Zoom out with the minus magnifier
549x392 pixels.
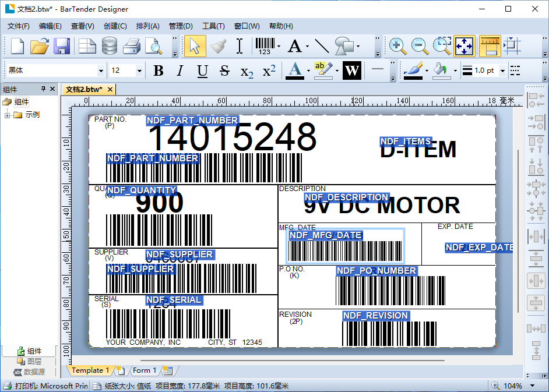(420, 46)
